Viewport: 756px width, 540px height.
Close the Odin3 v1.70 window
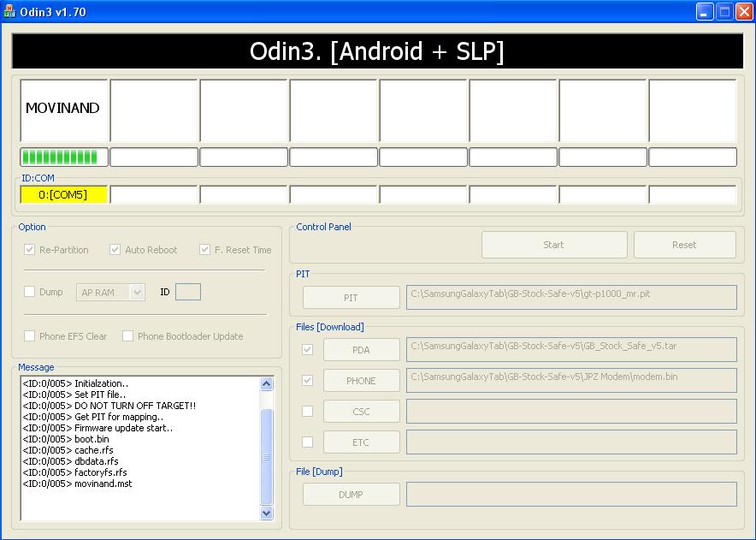tap(744, 12)
